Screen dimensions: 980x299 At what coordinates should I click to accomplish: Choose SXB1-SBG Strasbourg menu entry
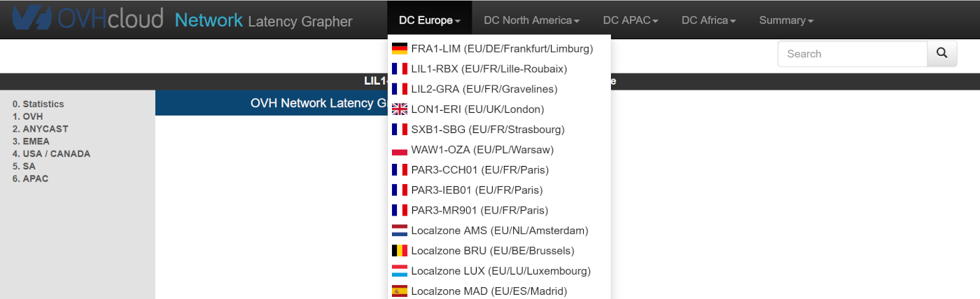(x=487, y=130)
